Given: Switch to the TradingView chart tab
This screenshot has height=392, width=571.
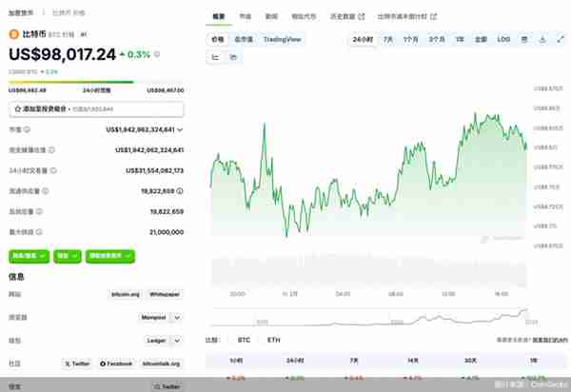Looking at the screenshot, I should [x=283, y=39].
